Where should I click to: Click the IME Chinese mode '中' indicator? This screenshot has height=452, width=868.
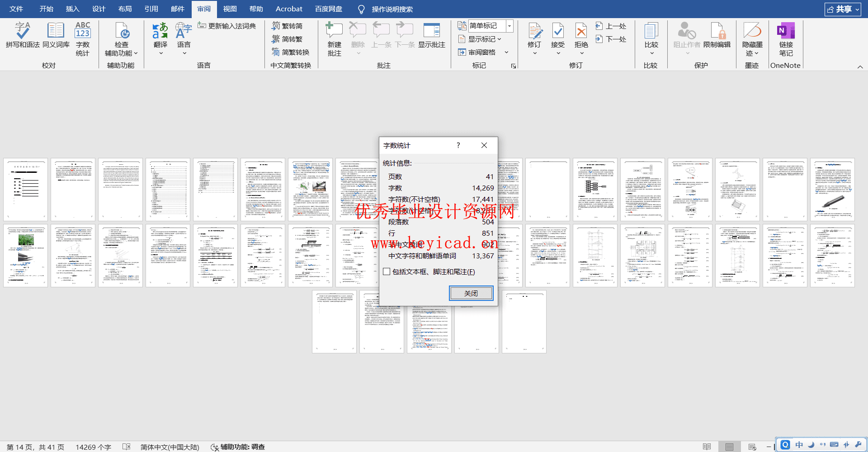[x=799, y=445]
